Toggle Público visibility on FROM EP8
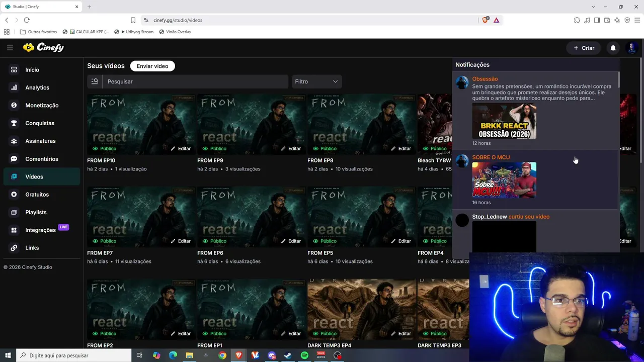 (x=325, y=148)
